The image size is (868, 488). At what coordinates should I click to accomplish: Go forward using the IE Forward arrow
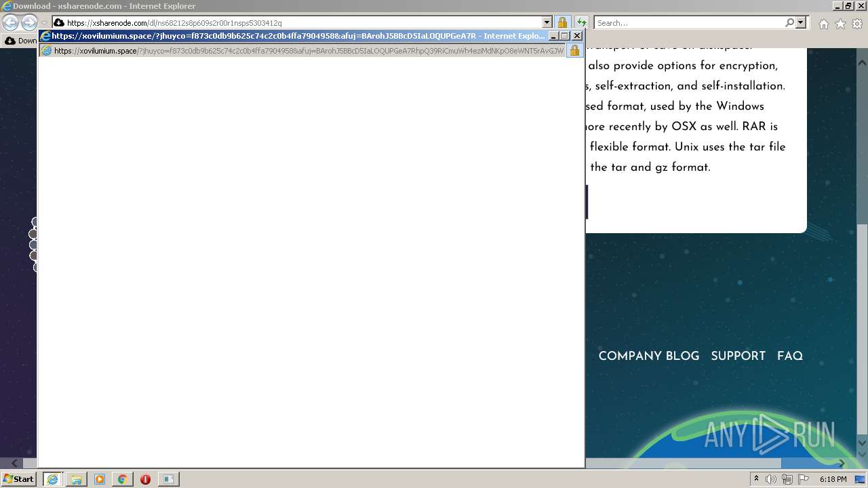pos(29,23)
